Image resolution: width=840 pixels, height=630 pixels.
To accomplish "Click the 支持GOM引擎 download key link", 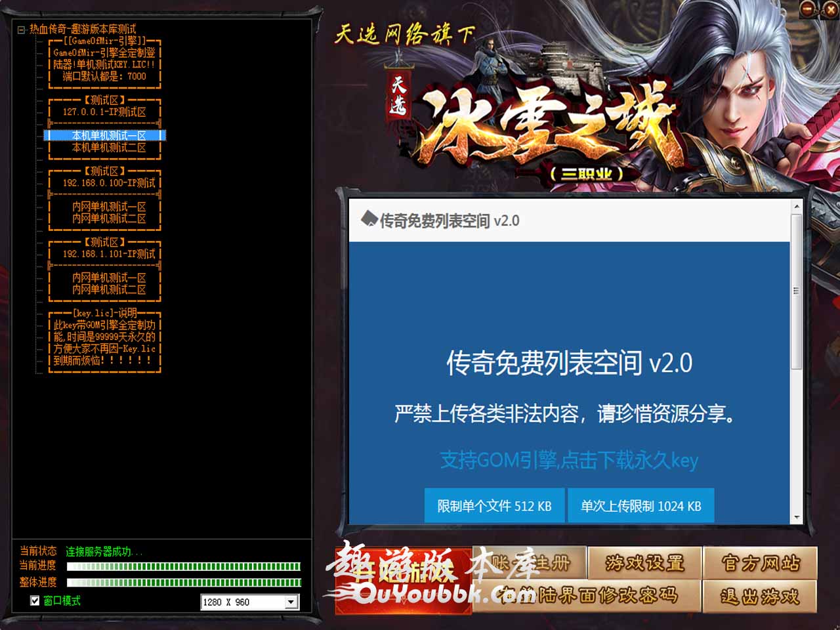I will [569, 460].
